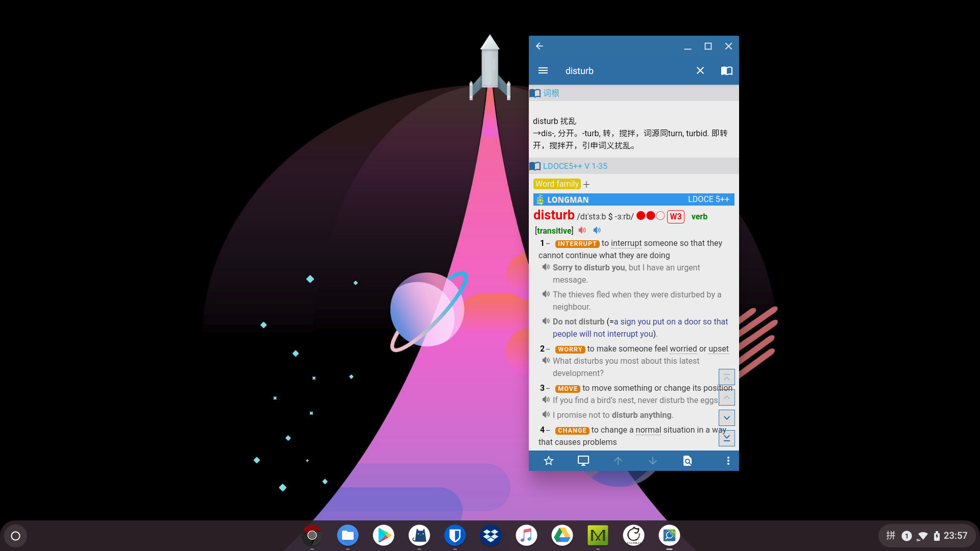Click the red headword disturb
Screen dimensions: 980x551
554,215
